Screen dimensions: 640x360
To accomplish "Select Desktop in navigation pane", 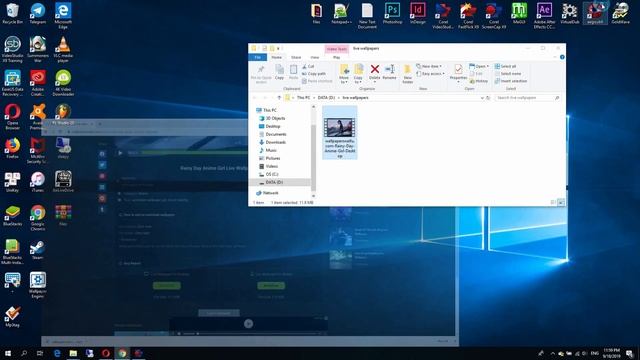I will (269, 127).
